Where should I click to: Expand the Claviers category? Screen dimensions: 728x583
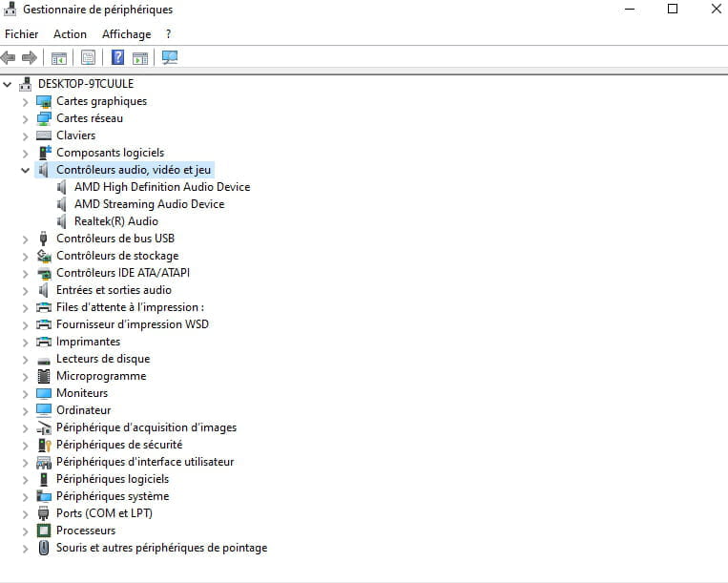[25, 136]
